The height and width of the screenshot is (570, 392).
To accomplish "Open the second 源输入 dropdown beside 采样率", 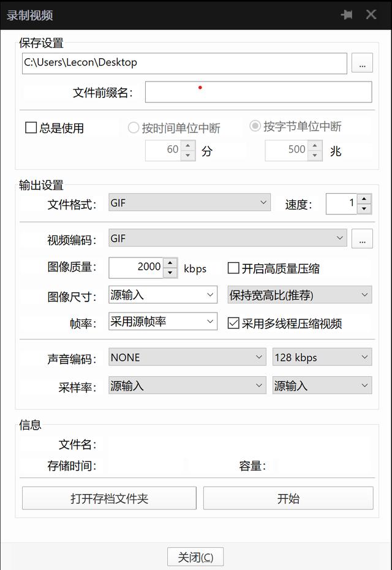I will [322, 385].
